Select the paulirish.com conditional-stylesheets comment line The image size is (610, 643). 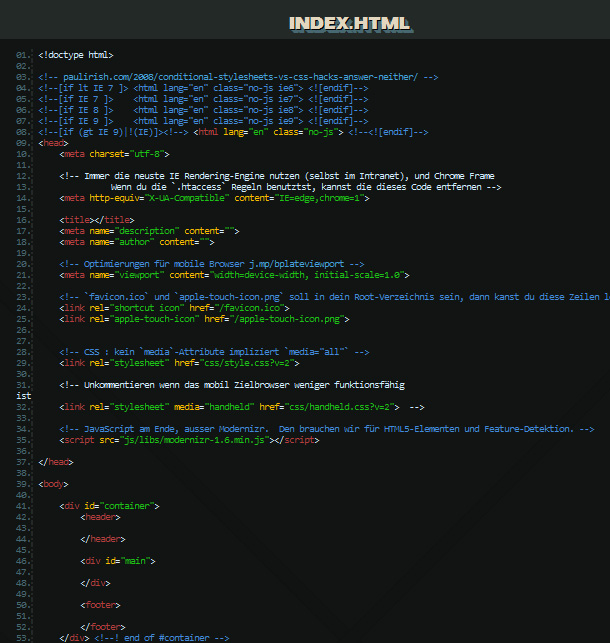(x=238, y=77)
